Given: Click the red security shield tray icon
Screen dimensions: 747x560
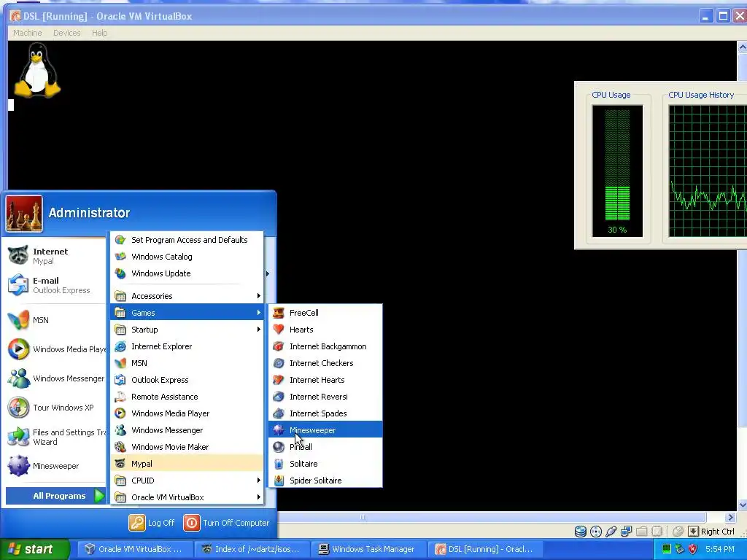Looking at the screenshot, I should [693, 549].
